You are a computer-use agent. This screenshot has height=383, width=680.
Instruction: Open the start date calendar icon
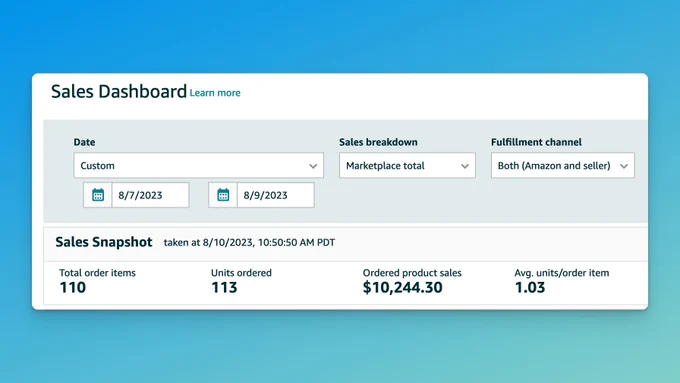(98, 195)
